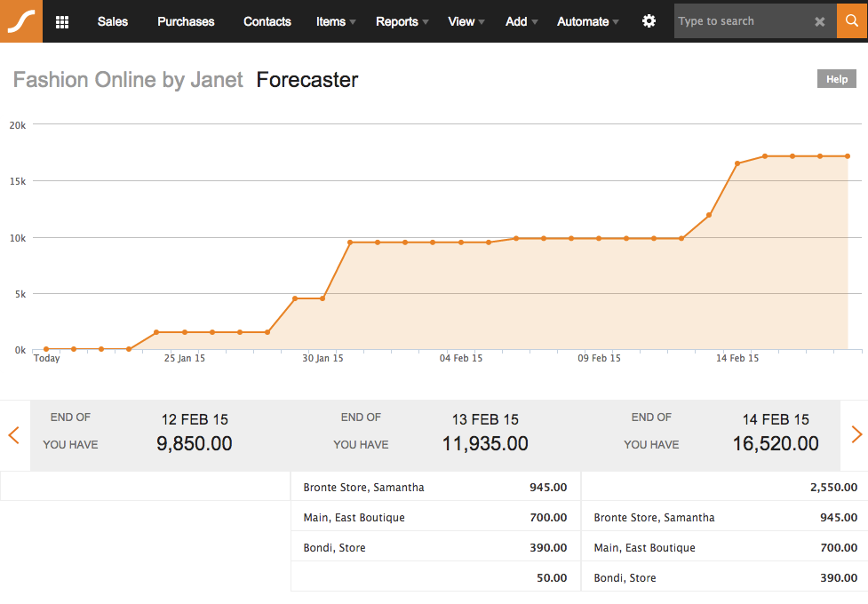Click the 09 Feb 15 axis label
The height and width of the screenshot is (604, 868).
coord(600,358)
